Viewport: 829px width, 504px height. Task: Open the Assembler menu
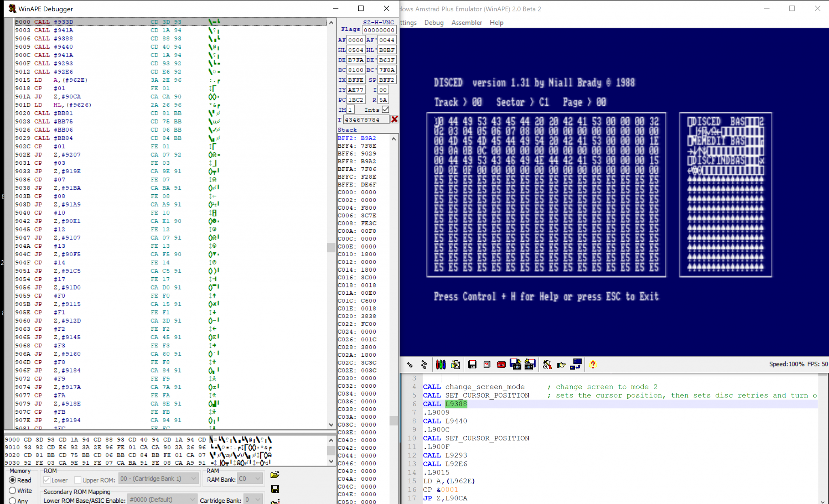[x=466, y=23]
